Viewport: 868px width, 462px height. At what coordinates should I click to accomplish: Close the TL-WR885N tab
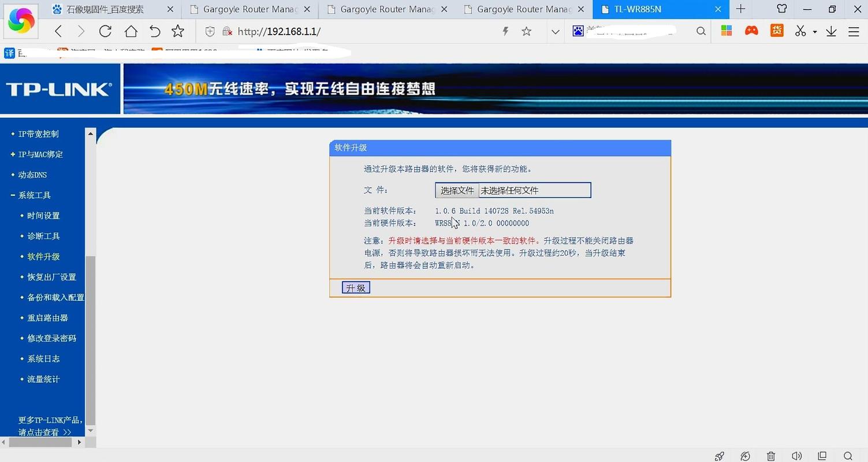[x=718, y=9]
